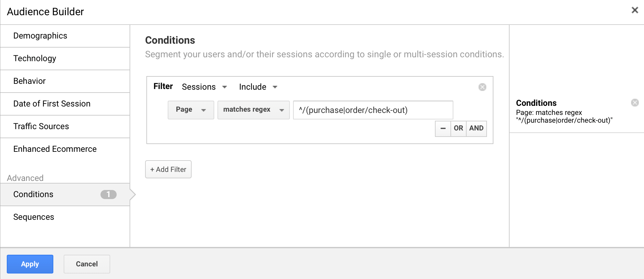Open the matches regex operator dropdown

click(253, 110)
